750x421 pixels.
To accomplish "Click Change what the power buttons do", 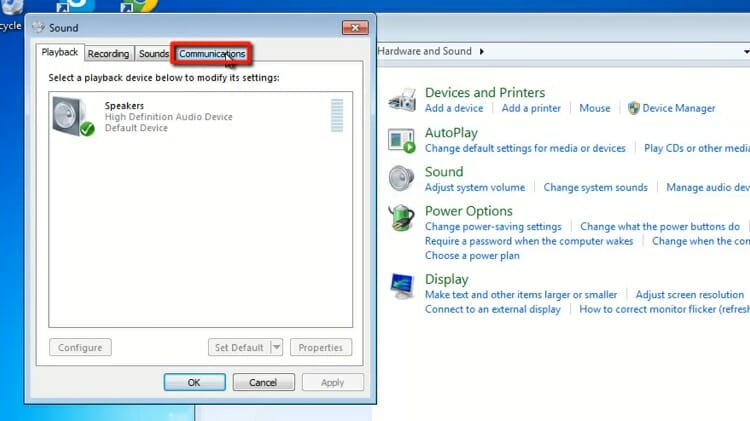I will pos(660,227).
